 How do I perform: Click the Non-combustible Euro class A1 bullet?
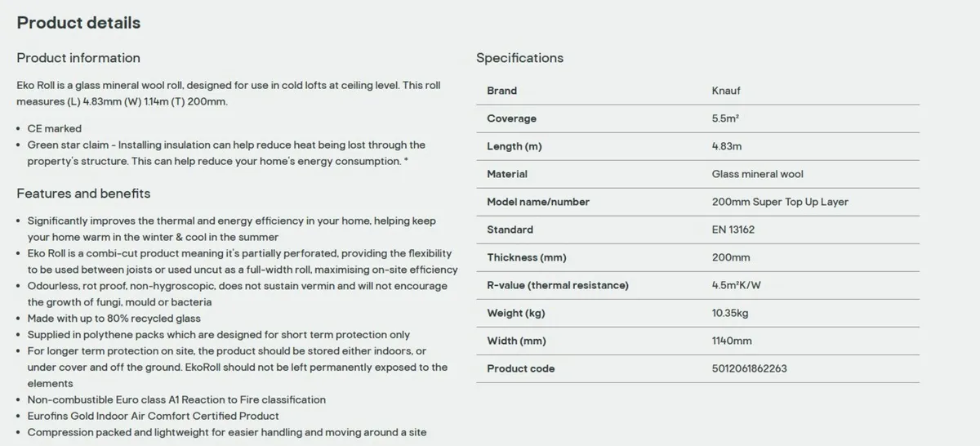pos(176,399)
